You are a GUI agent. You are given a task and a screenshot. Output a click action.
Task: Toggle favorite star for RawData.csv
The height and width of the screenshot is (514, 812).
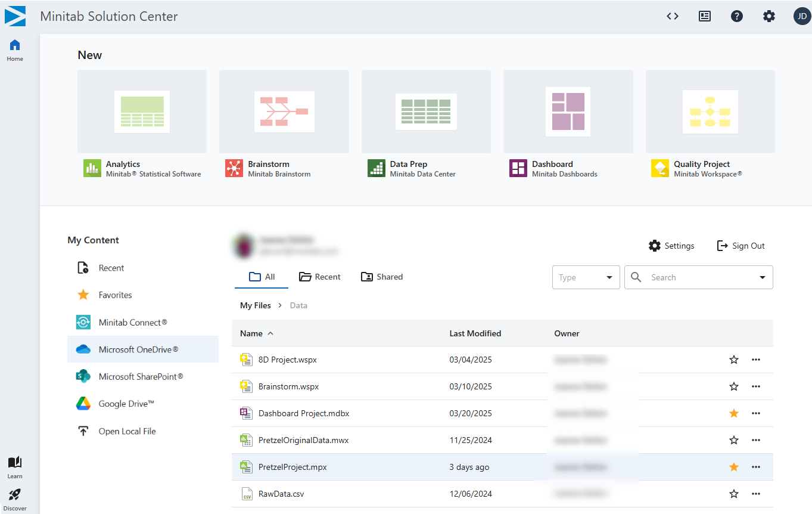tap(734, 494)
